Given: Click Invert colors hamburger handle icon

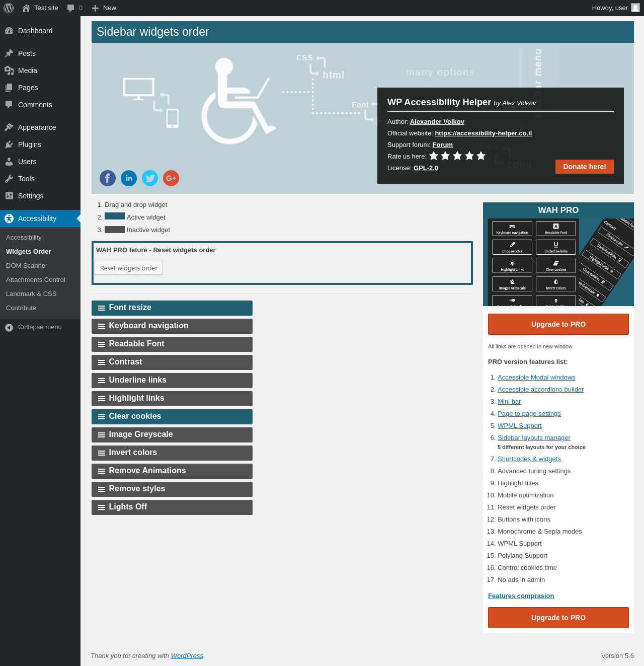Looking at the screenshot, I should tap(102, 453).
